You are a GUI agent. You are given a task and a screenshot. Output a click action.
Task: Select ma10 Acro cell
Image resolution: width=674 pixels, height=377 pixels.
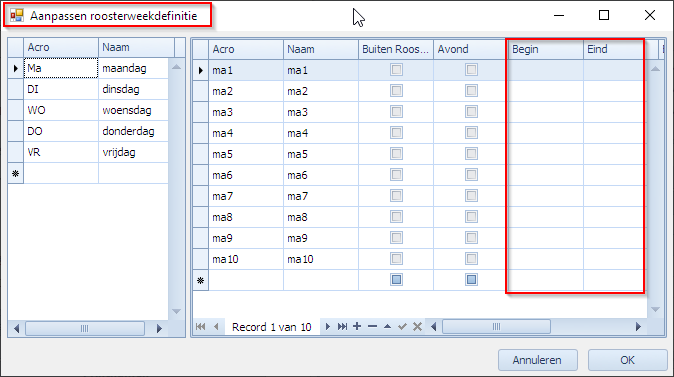246,260
